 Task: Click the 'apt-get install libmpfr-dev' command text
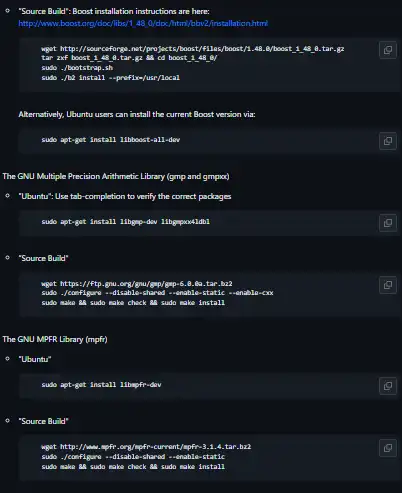click(101, 385)
